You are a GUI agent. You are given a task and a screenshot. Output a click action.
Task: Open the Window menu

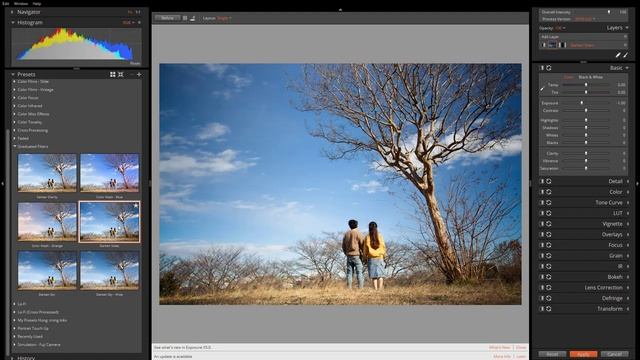(x=21, y=3)
